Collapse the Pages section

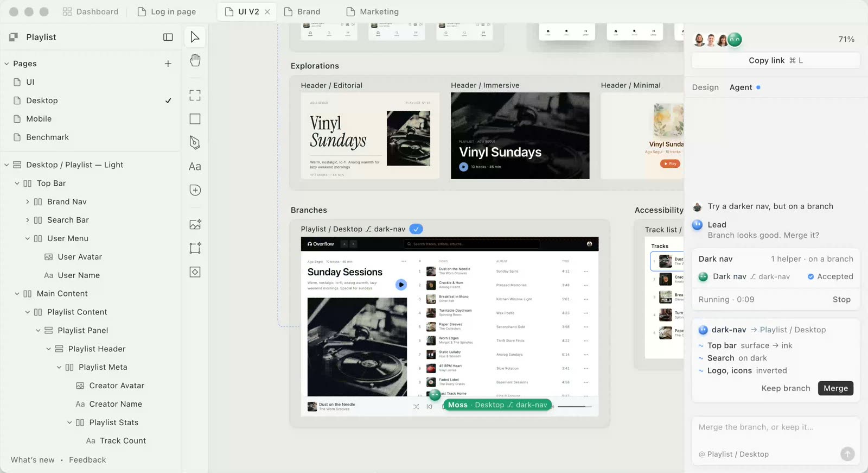(x=7, y=64)
